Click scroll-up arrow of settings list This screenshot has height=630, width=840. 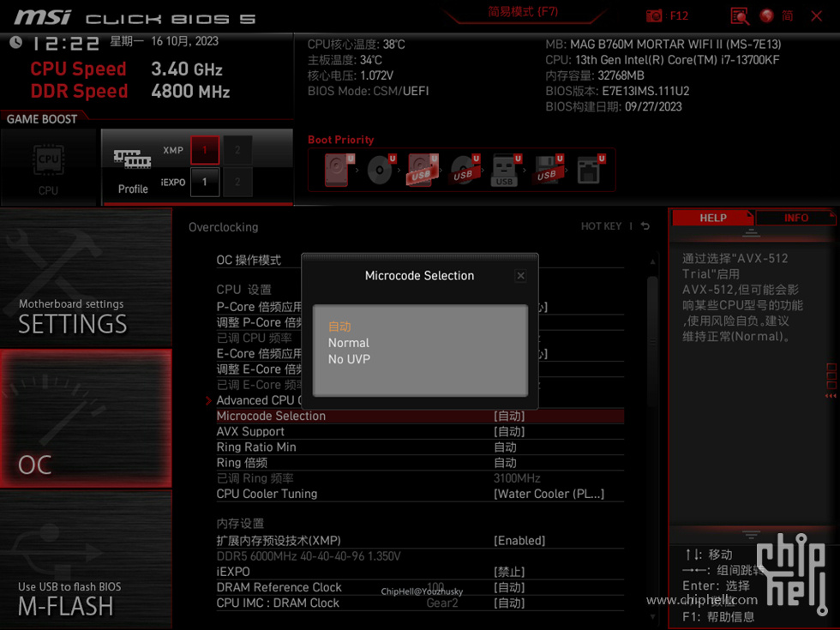(652, 261)
